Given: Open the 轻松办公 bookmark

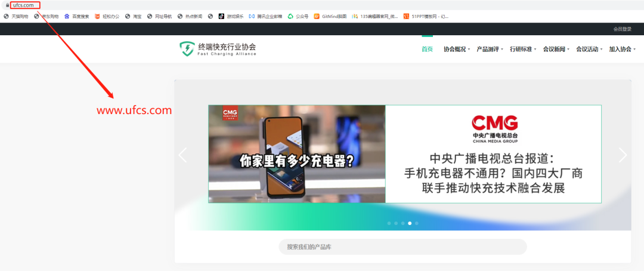Looking at the screenshot, I should point(107,17).
